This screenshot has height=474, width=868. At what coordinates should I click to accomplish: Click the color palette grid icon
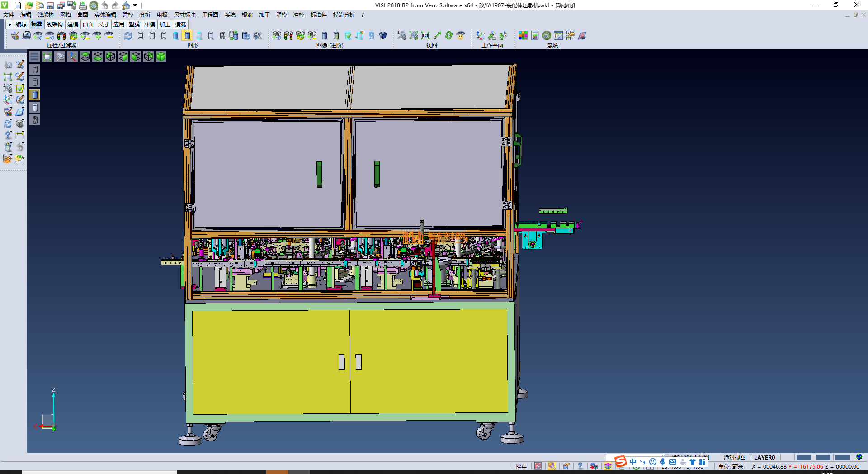(523, 36)
